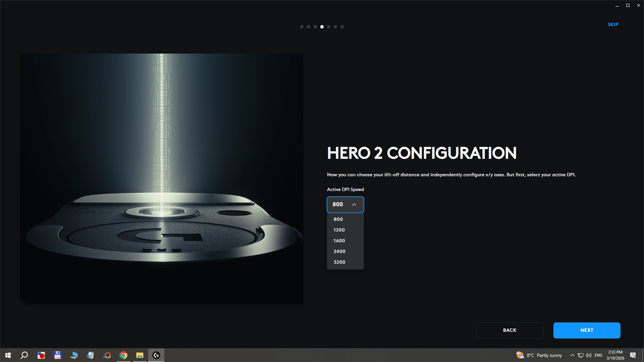Pick 1600 in the DPI list

[339, 241]
